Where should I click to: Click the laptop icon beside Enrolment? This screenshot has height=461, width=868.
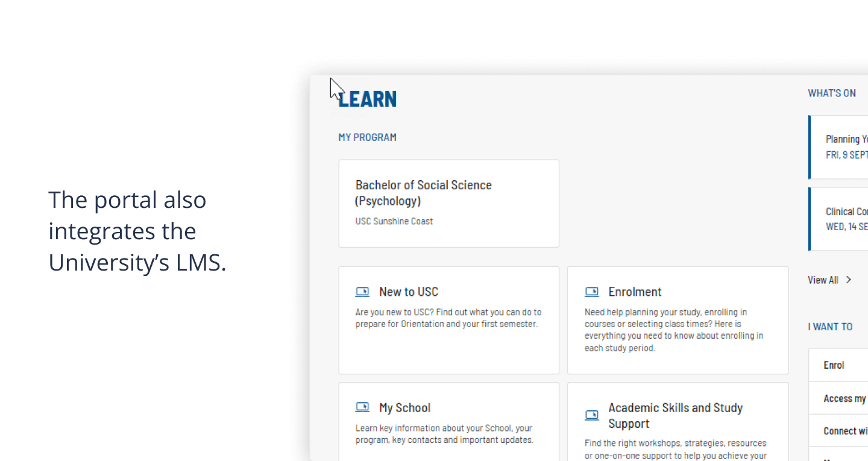(592, 292)
